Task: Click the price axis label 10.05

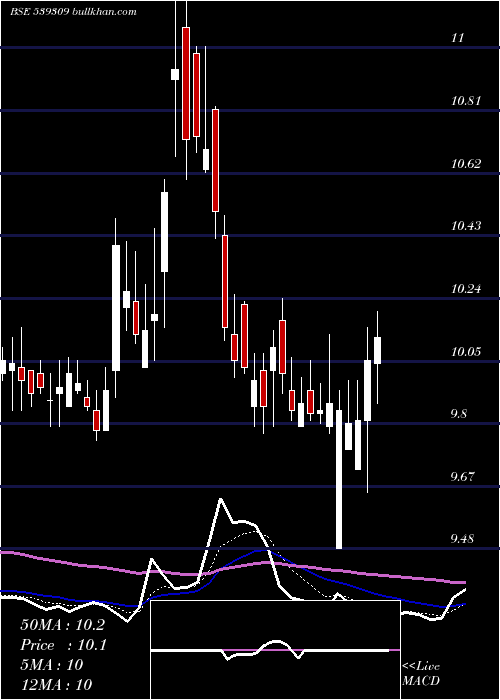Action: 466,352
